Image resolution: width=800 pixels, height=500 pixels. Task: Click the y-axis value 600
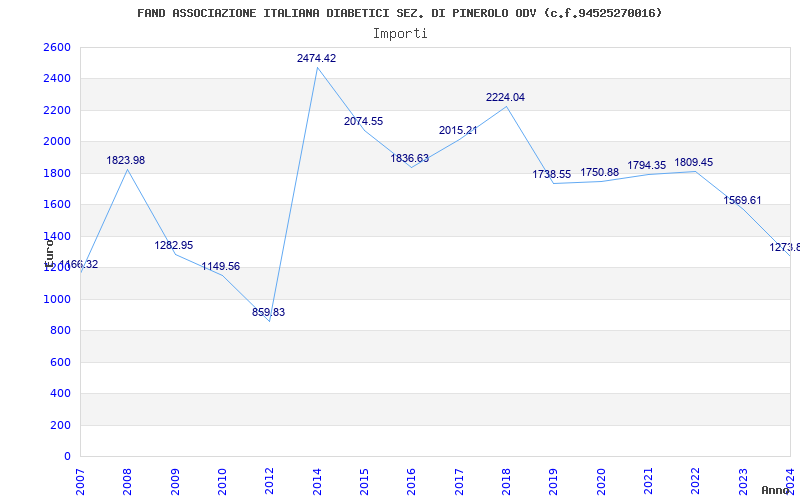click(x=61, y=362)
